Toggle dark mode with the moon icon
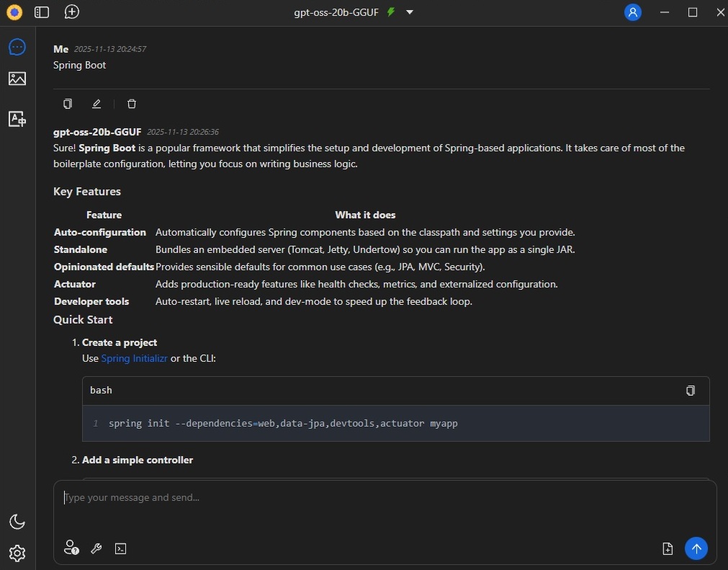This screenshot has height=570, width=728. pyautogui.click(x=17, y=522)
